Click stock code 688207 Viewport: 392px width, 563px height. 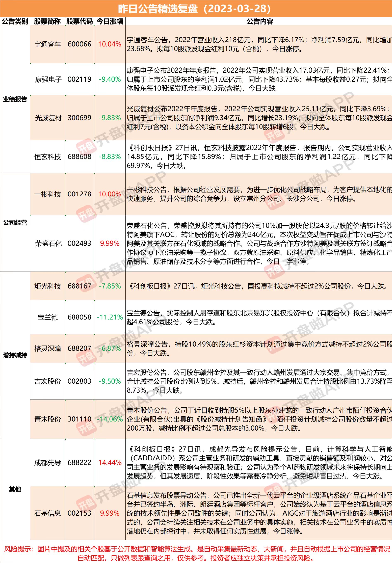[x=79, y=348]
